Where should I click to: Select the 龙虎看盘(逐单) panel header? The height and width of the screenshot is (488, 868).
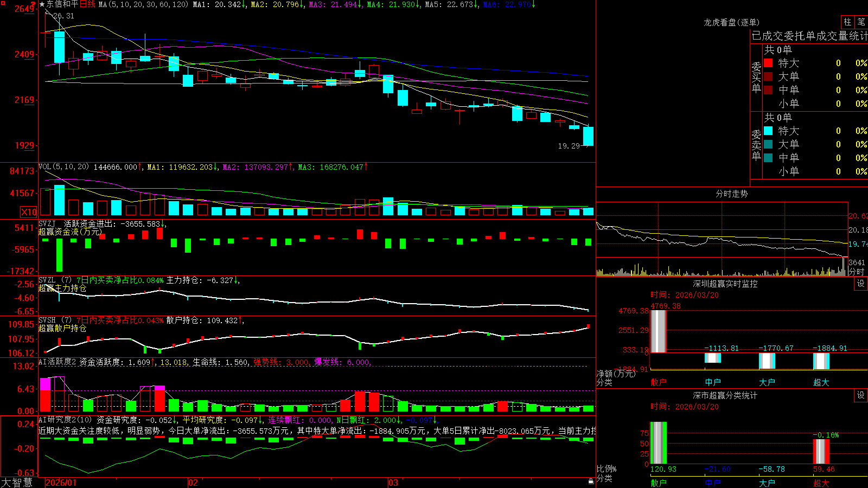click(x=731, y=22)
